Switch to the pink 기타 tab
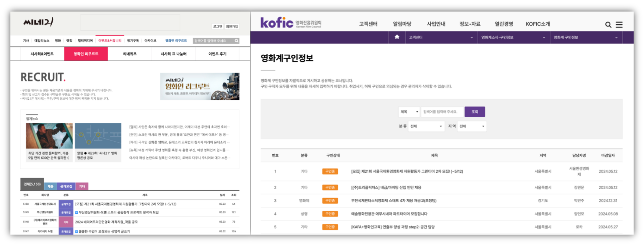Screen dimensions: 644x245 coord(82,186)
